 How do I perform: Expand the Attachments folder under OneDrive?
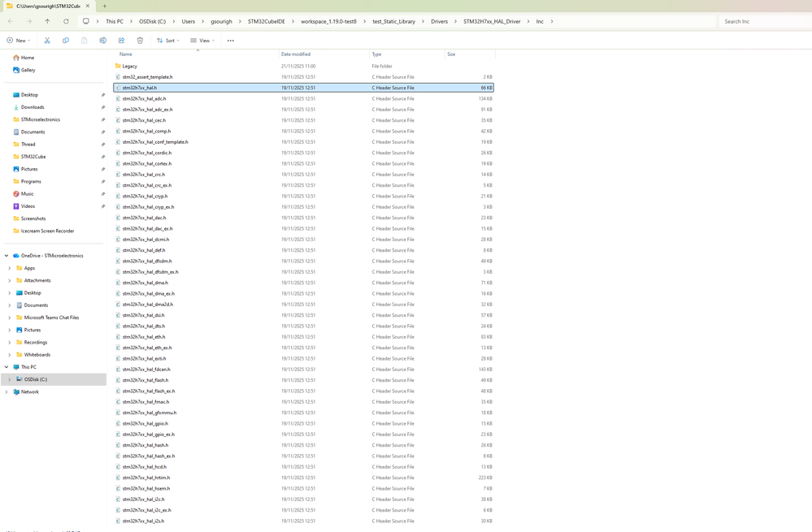9,280
